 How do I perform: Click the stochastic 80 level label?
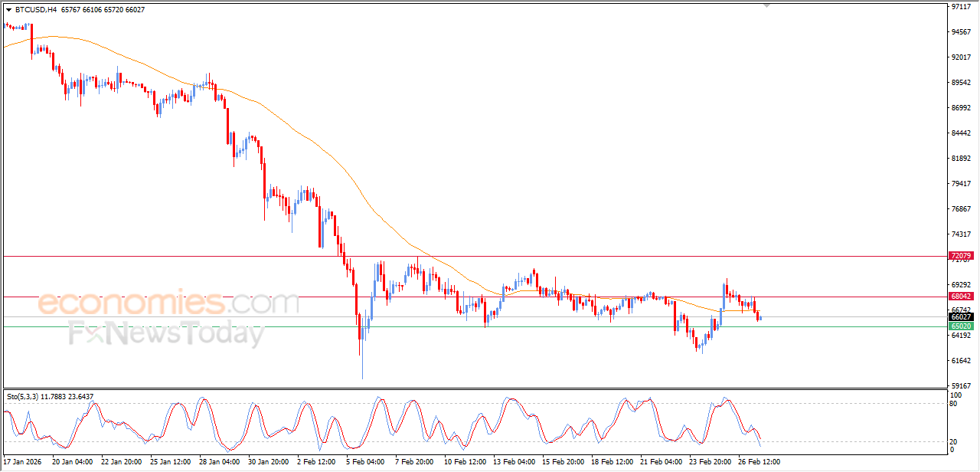[x=955, y=403]
